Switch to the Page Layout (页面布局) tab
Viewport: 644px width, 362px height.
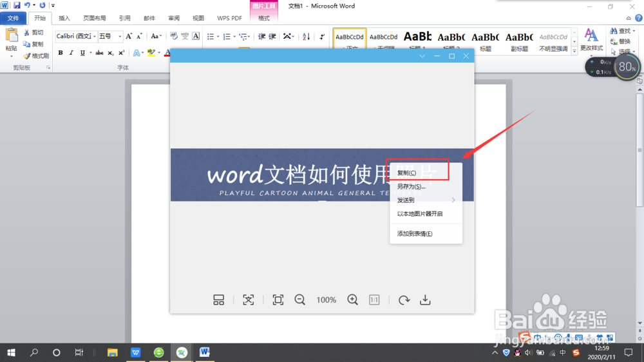(x=95, y=18)
